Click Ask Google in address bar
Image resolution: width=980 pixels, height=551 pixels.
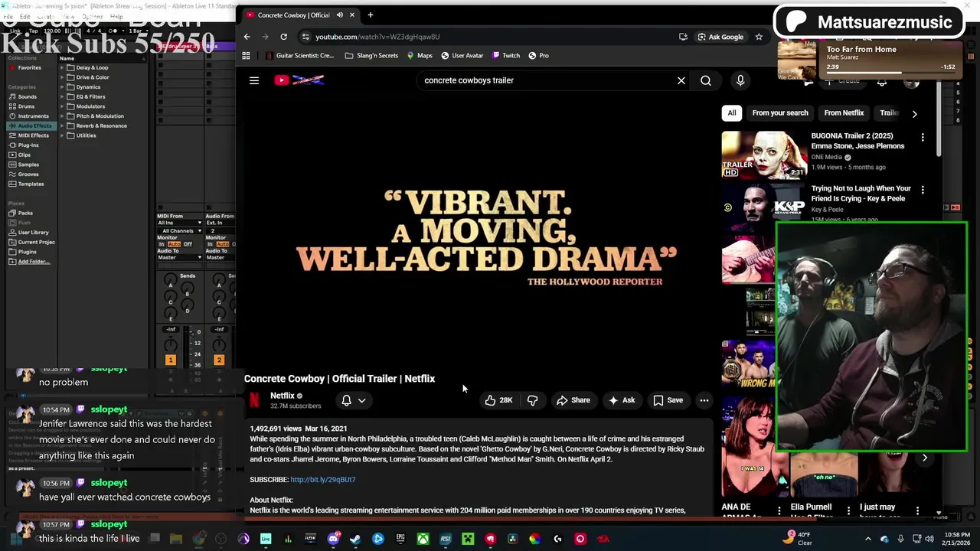[720, 37]
